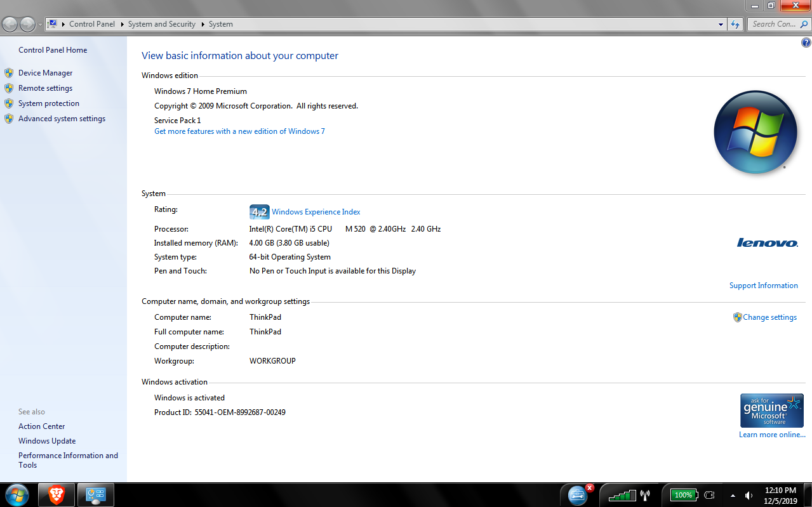Launch Brave browser from the taskbar

coord(57,495)
